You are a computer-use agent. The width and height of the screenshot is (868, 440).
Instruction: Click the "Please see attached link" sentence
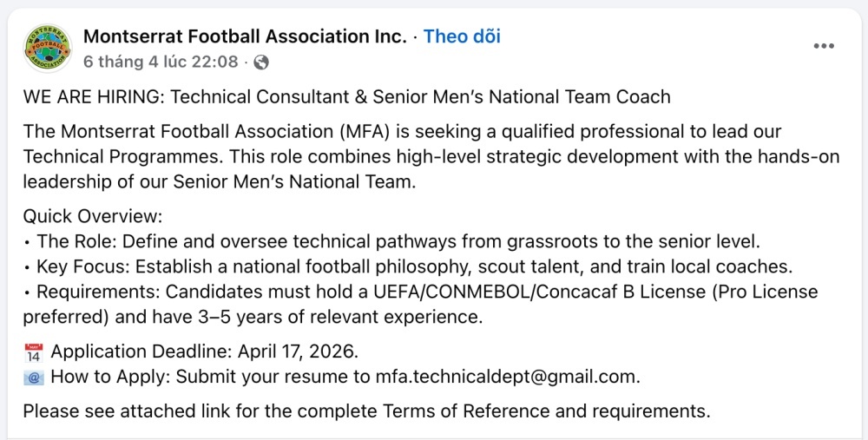pos(120,410)
